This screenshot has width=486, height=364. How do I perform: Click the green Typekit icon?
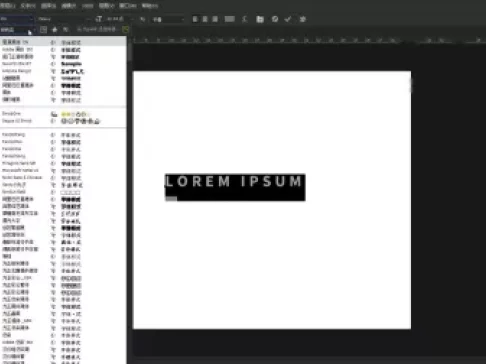point(125,30)
